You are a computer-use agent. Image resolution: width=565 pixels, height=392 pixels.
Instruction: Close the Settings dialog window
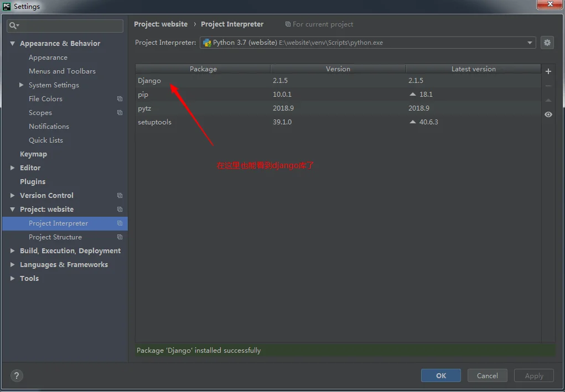[550, 4]
